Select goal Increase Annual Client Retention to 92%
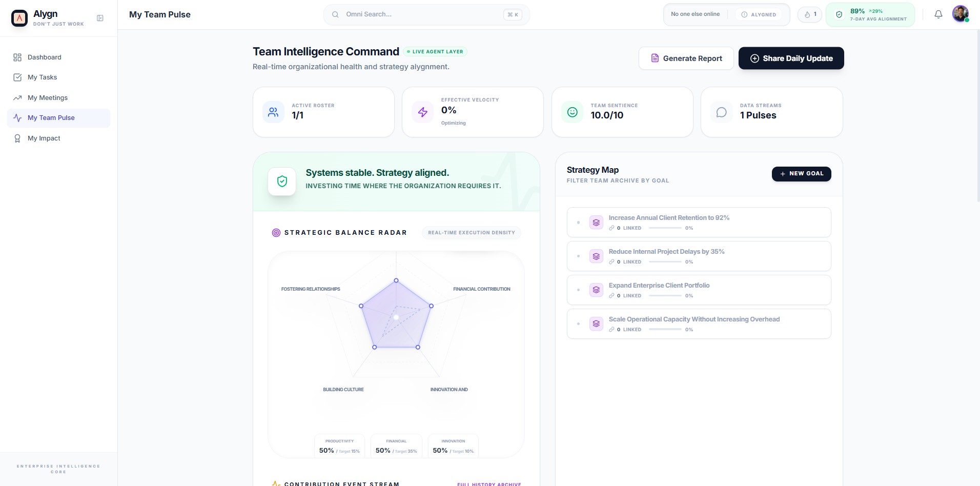The width and height of the screenshot is (980, 486). coord(699,222)
